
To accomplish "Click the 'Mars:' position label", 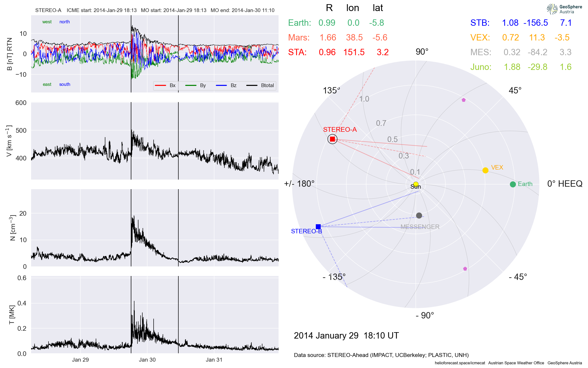I will tap(299, 38).
